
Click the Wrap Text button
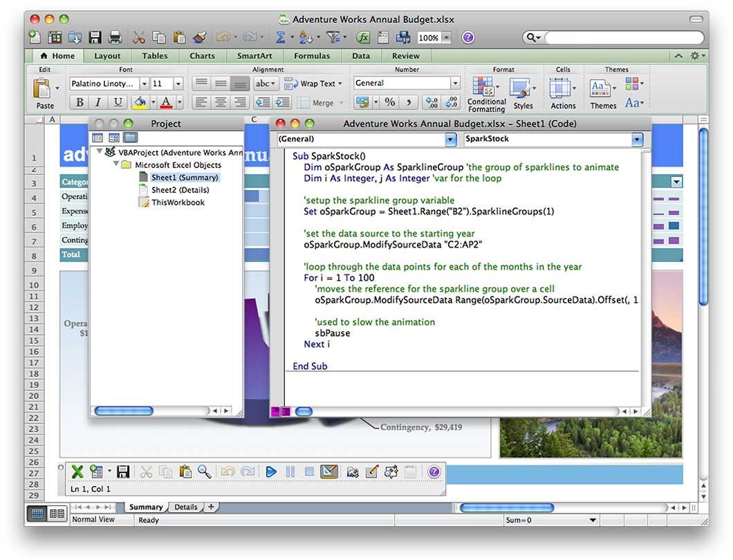pyautogui.click(x=313, y=84)
